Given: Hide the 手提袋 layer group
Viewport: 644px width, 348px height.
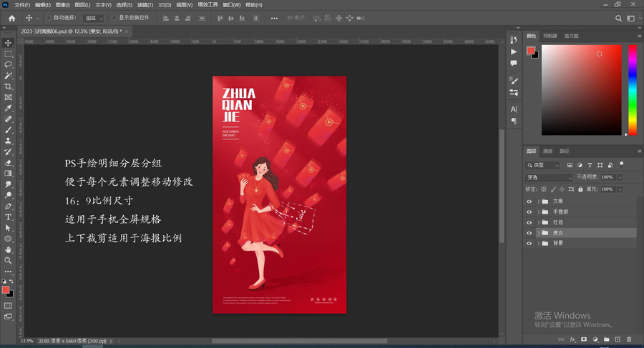Looking at the screenshot, I should pyautogui.click(x=529, y=212).
